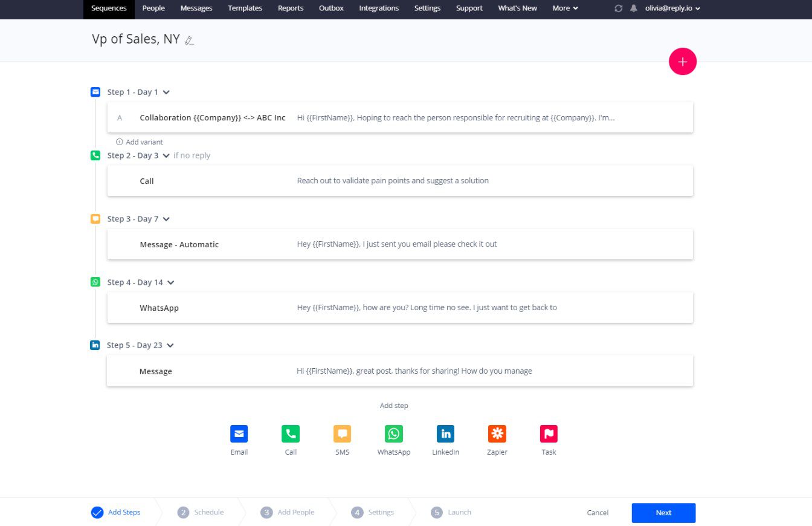Open the Reports tab
This screenshot has height=526, width=812.
(x=291, y=8)
